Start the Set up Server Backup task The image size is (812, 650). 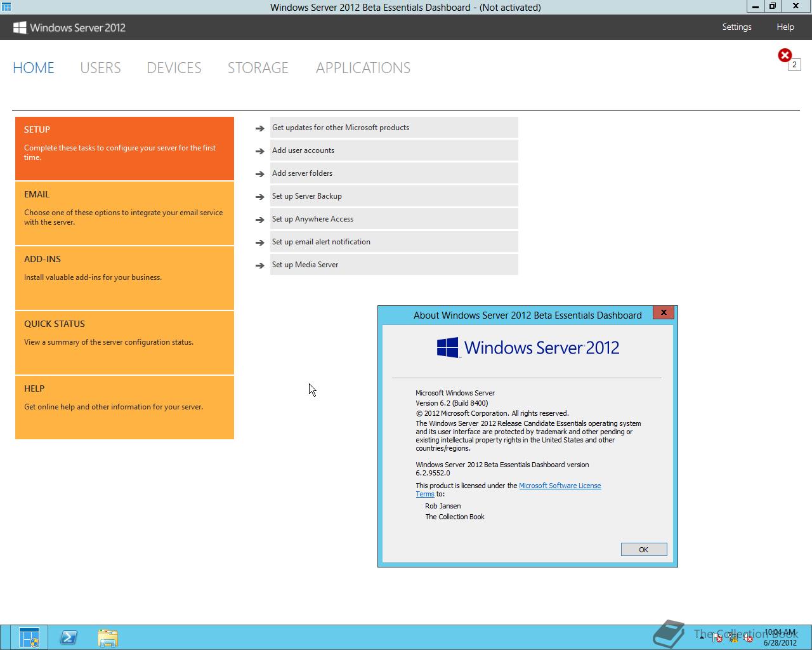point(394,196)
